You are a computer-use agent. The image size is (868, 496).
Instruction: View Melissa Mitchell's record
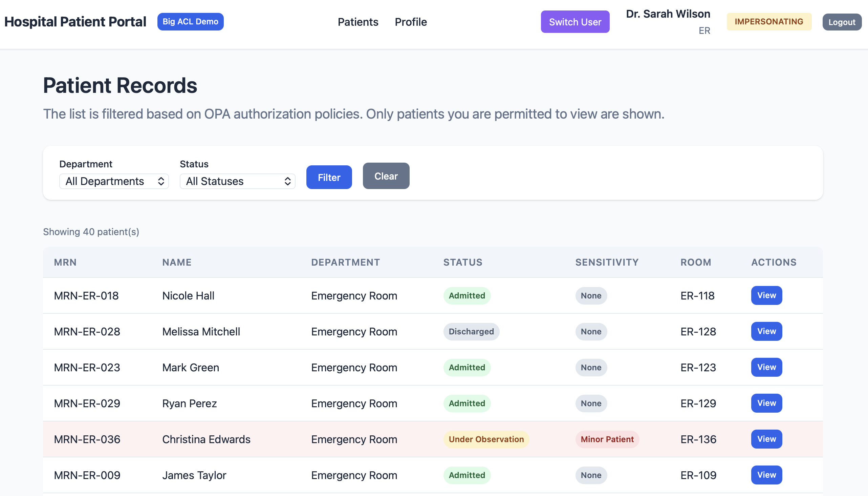pos(766,331)
